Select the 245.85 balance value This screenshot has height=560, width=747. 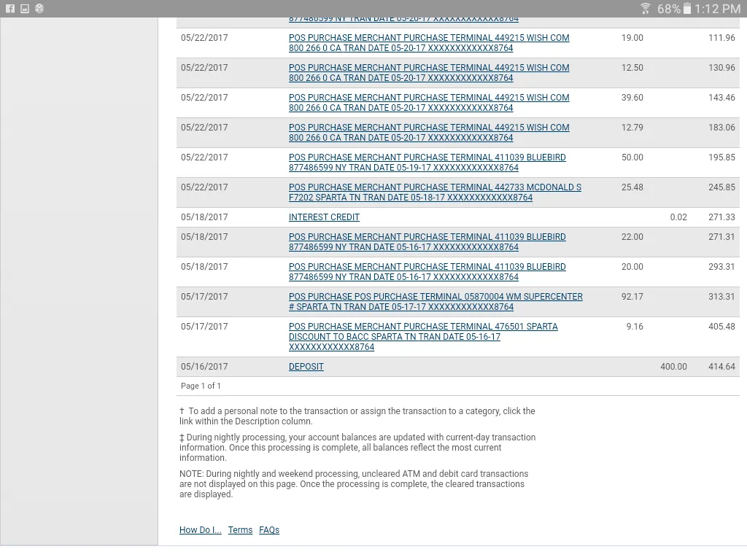tap(721, 187)
